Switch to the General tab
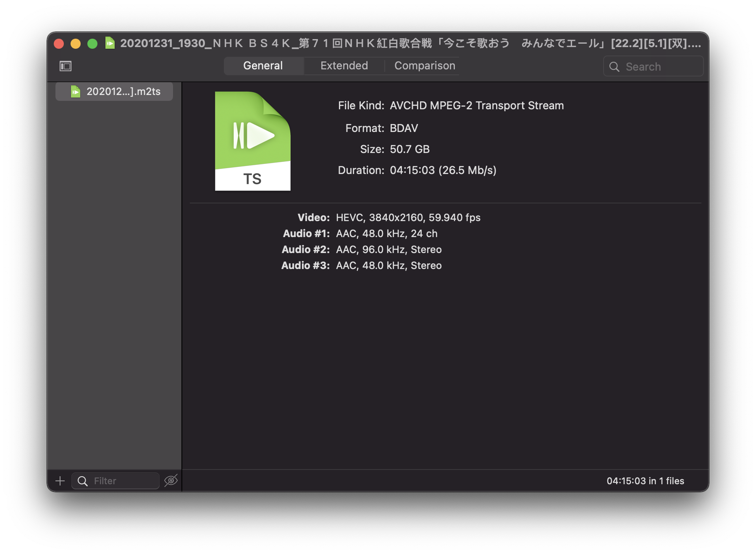 click(x=263, y=66)
